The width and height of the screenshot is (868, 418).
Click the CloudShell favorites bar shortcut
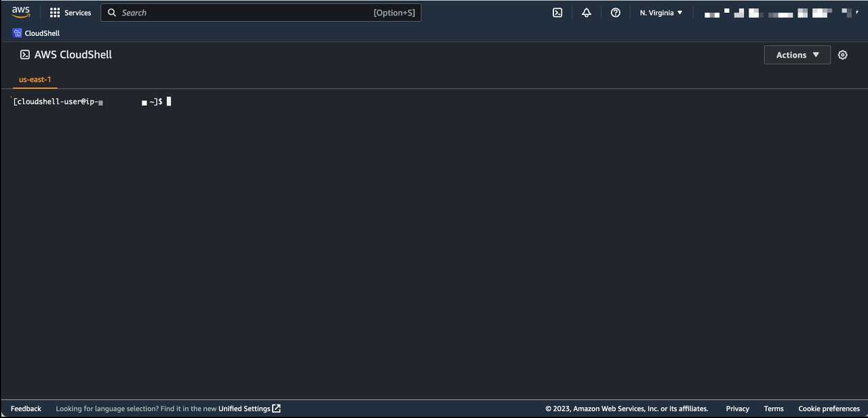point(37,33)
